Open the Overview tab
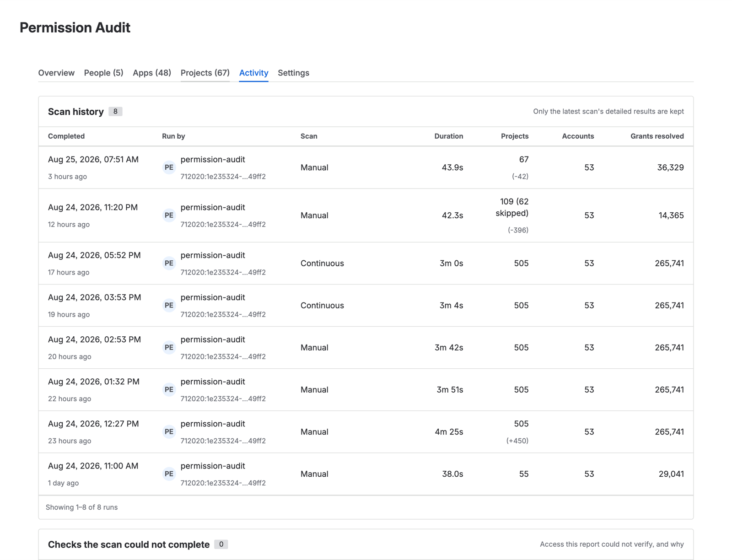 click(56, 73)
